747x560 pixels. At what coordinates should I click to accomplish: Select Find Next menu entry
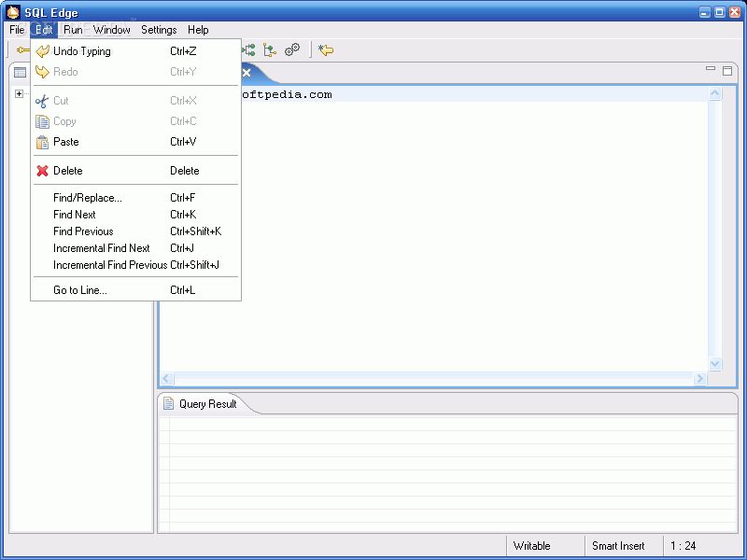pyautogui.click(x=135, y=215)
